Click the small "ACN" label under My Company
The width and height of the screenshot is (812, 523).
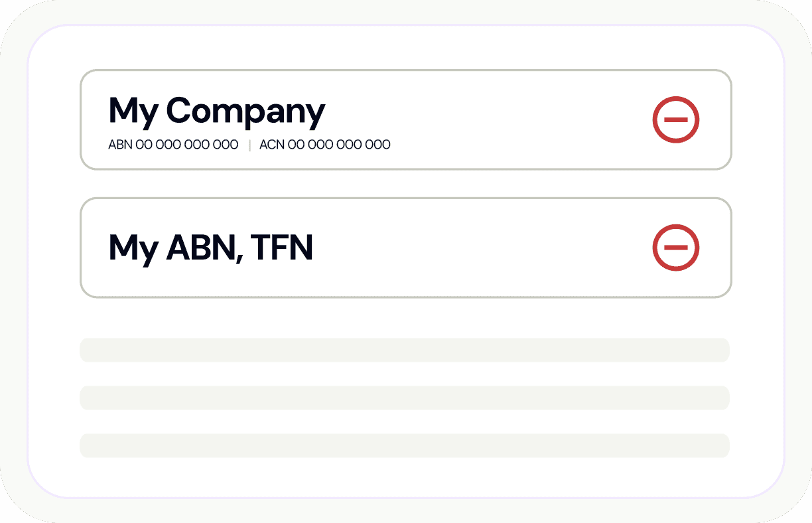click(271, 145)
